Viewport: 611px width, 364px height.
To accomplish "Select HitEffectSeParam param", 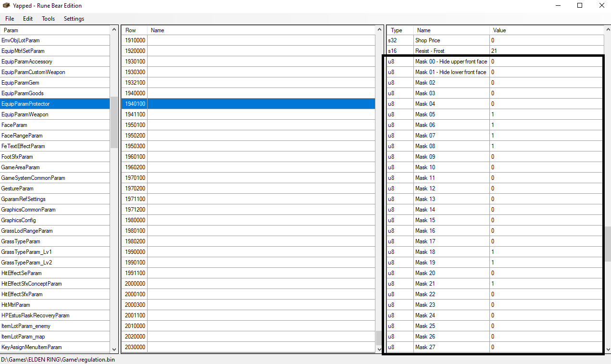I will pyautogui.click(x=55, y=273).
